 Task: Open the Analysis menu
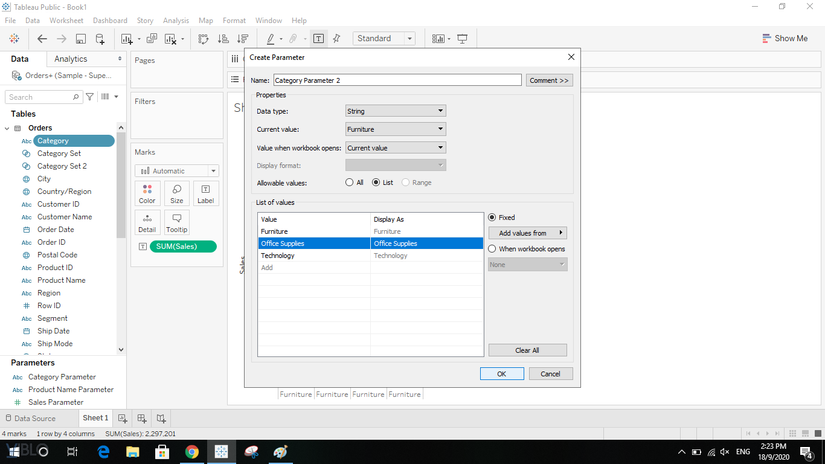click(x=176, y=20)
